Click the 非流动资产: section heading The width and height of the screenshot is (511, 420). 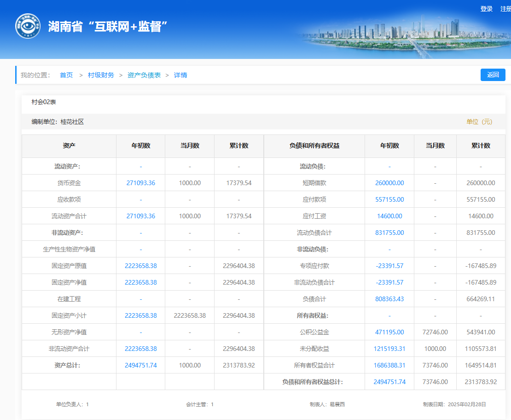[x=67, y=233]
